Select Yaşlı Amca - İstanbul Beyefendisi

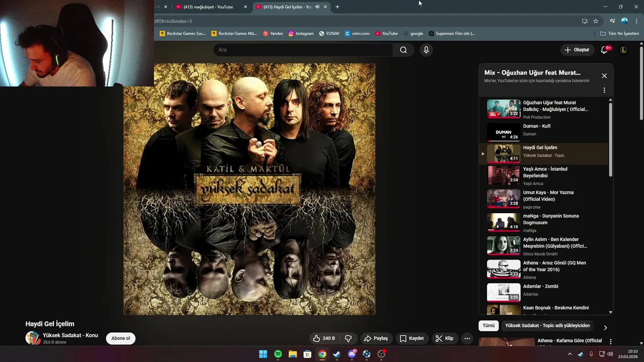(x=544, y=176)
